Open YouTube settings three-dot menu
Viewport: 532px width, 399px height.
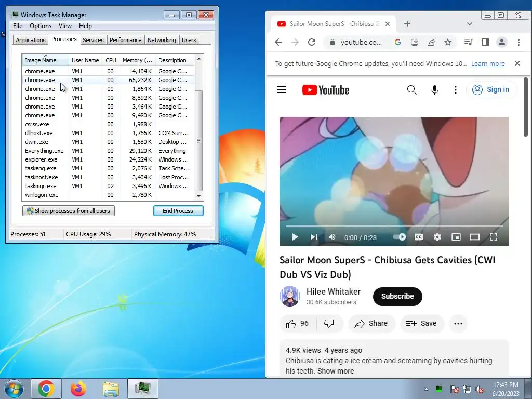[x=455, y=90]
